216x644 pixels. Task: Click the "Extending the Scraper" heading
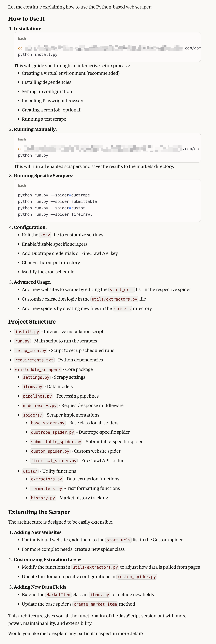[x=39, y=512]
